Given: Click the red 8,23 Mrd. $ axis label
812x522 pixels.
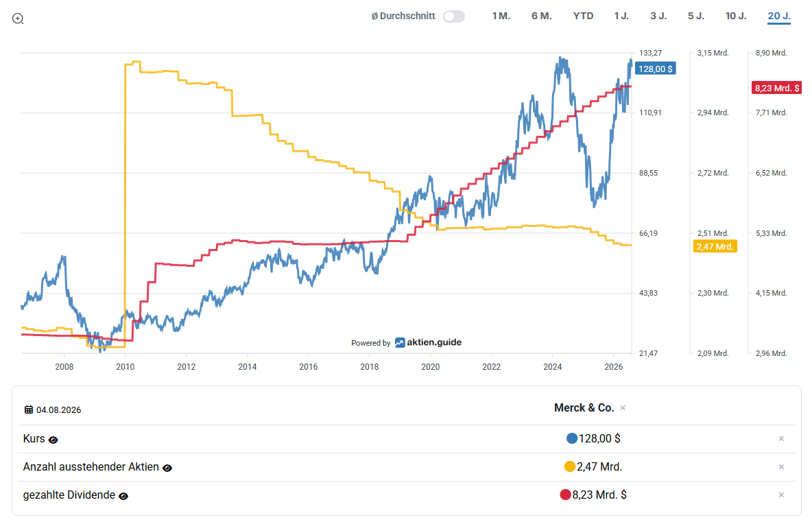Looking at the screenshot, I should click(x=776, y=88).
